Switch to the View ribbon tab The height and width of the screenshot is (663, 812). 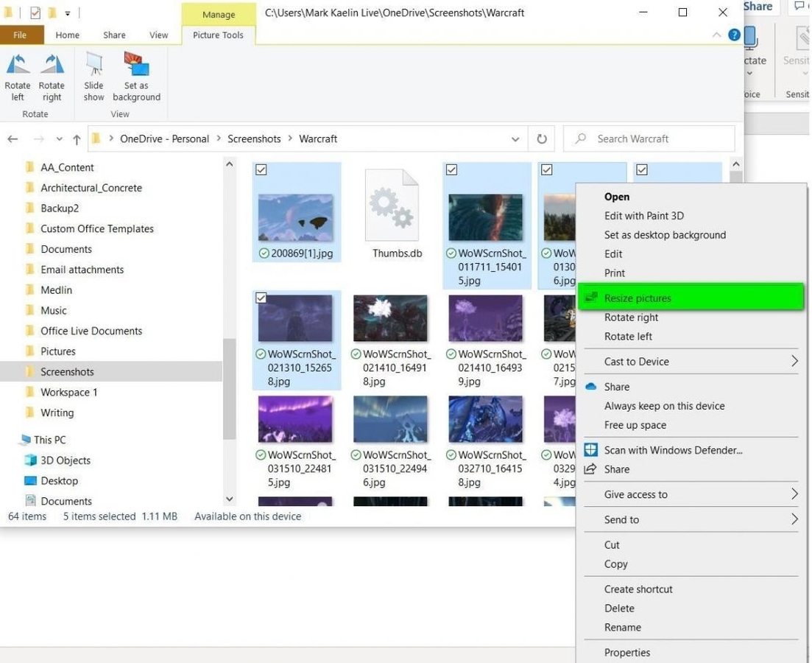(159, 35)
